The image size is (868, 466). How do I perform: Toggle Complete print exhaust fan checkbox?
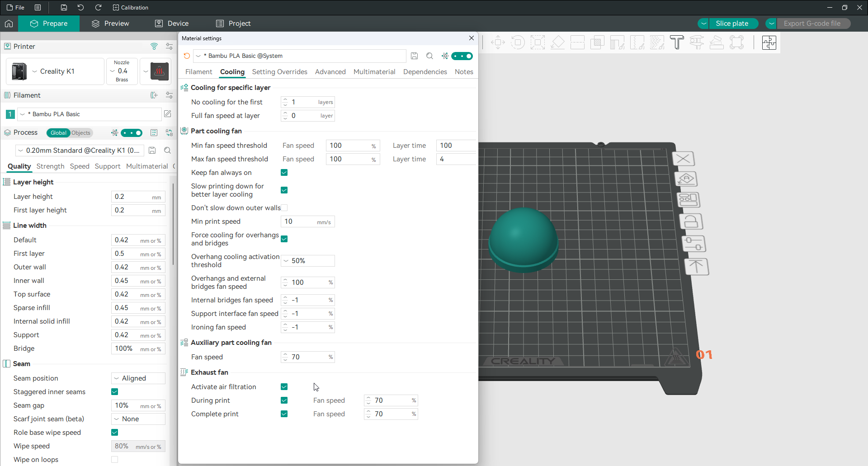[284, 414]
